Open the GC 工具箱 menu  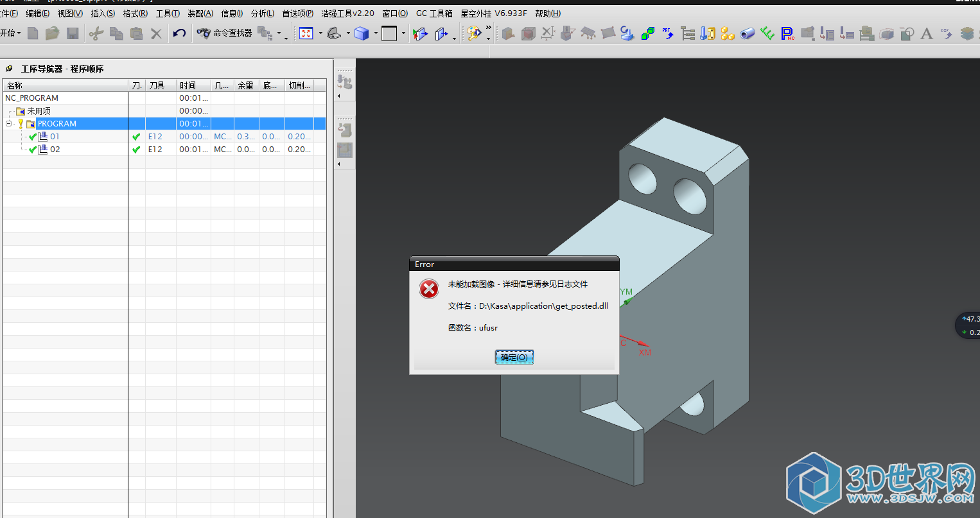(434, 13)
